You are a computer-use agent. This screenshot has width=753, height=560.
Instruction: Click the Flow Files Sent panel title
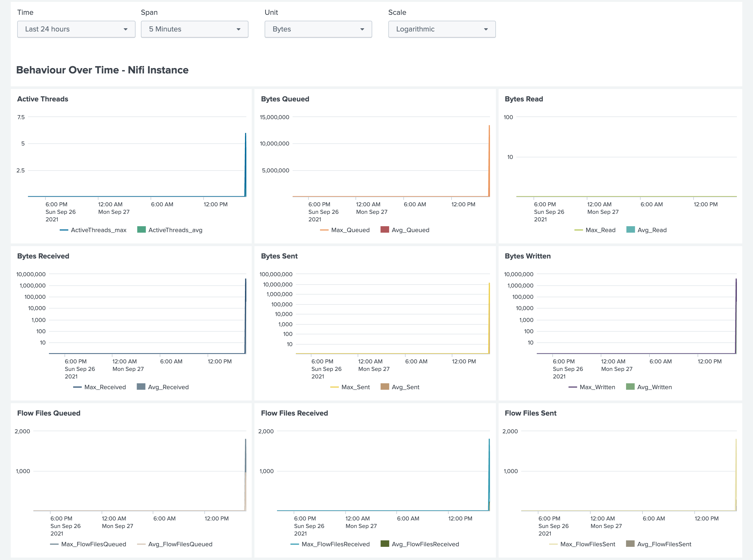pos(531,413)
